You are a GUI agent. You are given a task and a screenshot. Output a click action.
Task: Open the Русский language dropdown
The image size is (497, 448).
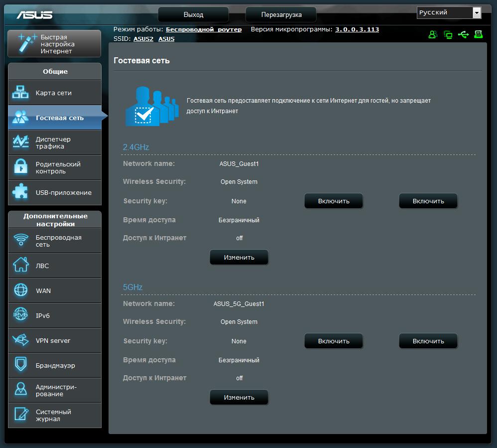pyautogui.click(x=449, y=12)
